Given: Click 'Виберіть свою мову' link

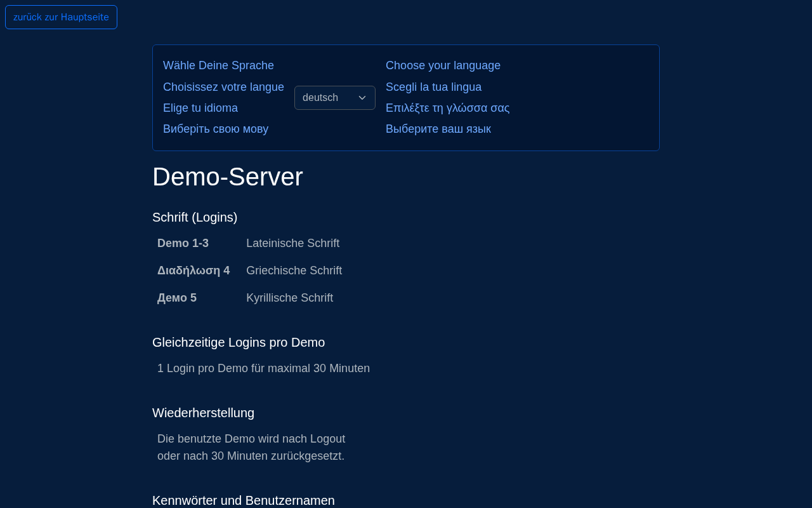Looking at the screenshot, I should [216, 129].
